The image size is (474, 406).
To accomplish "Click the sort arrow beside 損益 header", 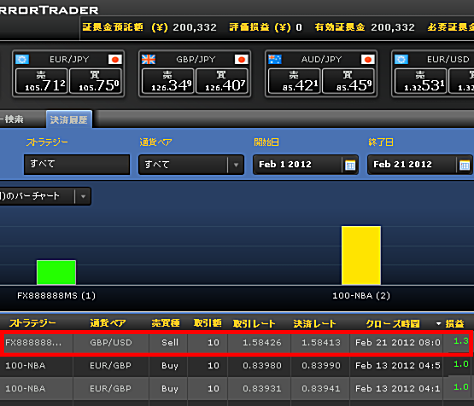I will click(x=439, y=324).
